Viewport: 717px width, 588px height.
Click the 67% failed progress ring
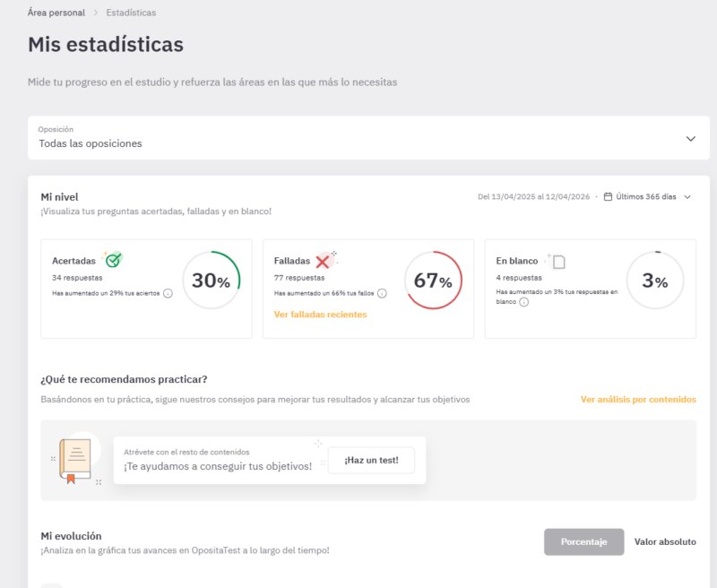click(x=433, y=281)
